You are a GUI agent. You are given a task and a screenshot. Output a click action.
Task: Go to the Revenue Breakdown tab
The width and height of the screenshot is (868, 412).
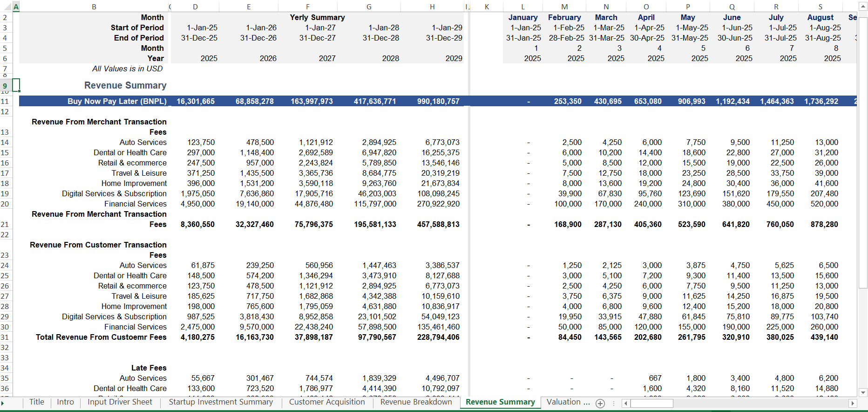point(416,402)
